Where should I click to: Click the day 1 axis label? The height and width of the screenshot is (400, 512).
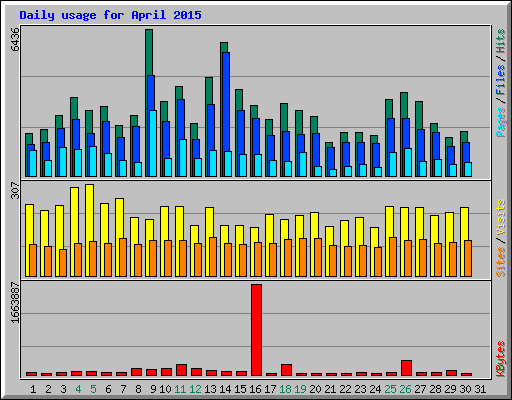click(33, 389)
